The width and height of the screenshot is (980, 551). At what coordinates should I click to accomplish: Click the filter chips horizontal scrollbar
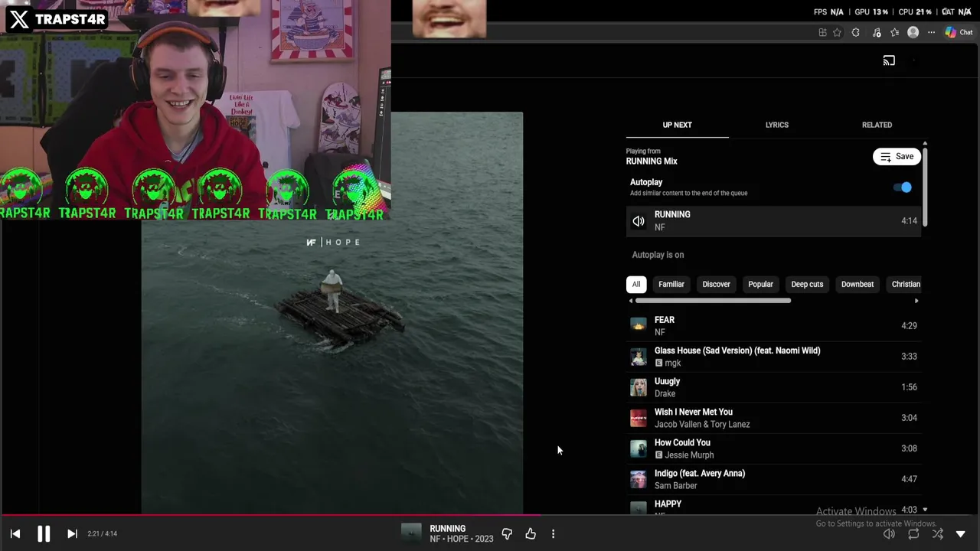[x=713, y=301]
